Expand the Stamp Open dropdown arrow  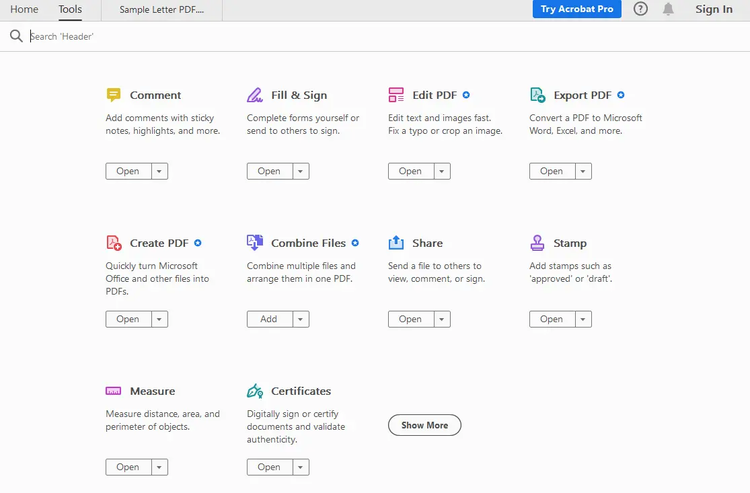pos(583,319)
